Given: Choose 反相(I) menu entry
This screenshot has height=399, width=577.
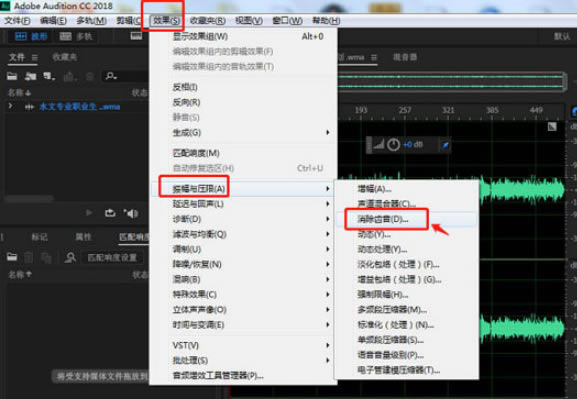Looking at the screenshot, I should pyautogui.click(x=243, y=87).
